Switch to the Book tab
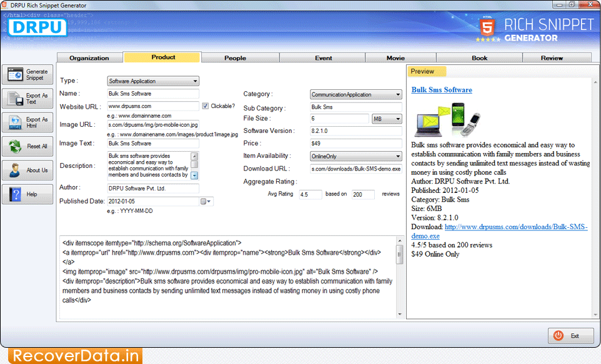Viewport: 601px width, 364px height. (480, 58)
